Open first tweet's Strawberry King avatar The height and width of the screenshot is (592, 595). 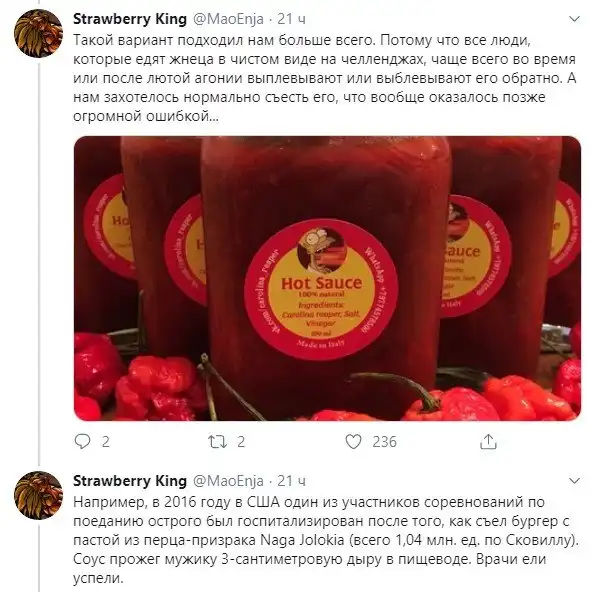point(38,33)
